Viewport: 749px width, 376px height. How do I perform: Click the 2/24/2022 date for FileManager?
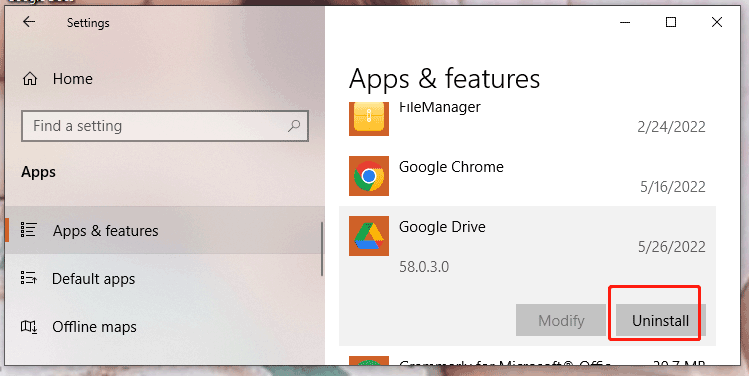click(671, 127)
